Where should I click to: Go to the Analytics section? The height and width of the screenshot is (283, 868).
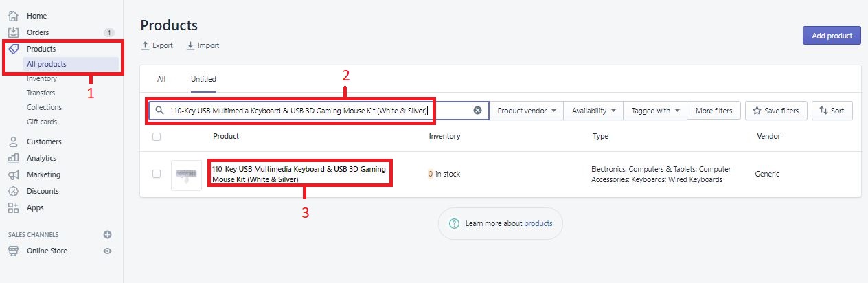tap(41, 158)
